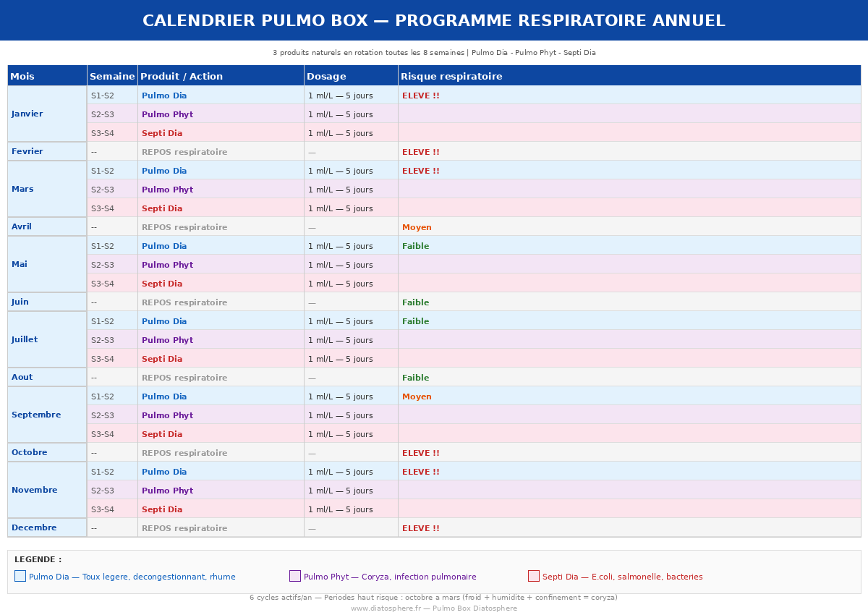Click Pulmo Phyt in the Novembre rows
Image resolution: width=868 pixels, height=615 pixels.
167,491
